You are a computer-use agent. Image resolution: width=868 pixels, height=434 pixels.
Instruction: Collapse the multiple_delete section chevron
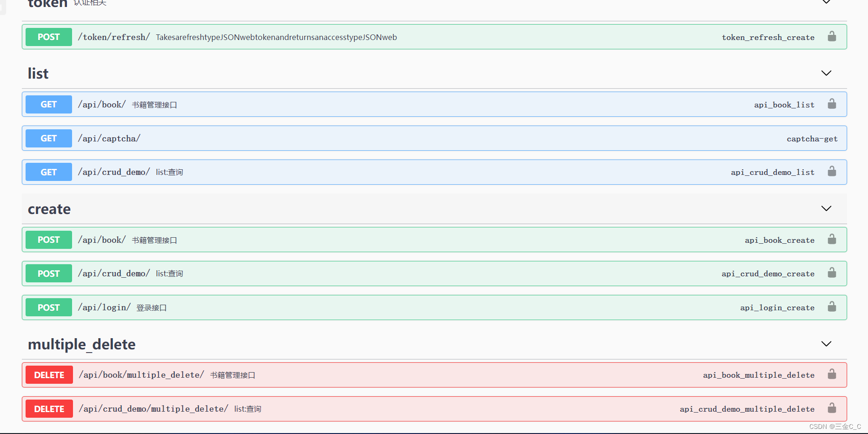826,344
